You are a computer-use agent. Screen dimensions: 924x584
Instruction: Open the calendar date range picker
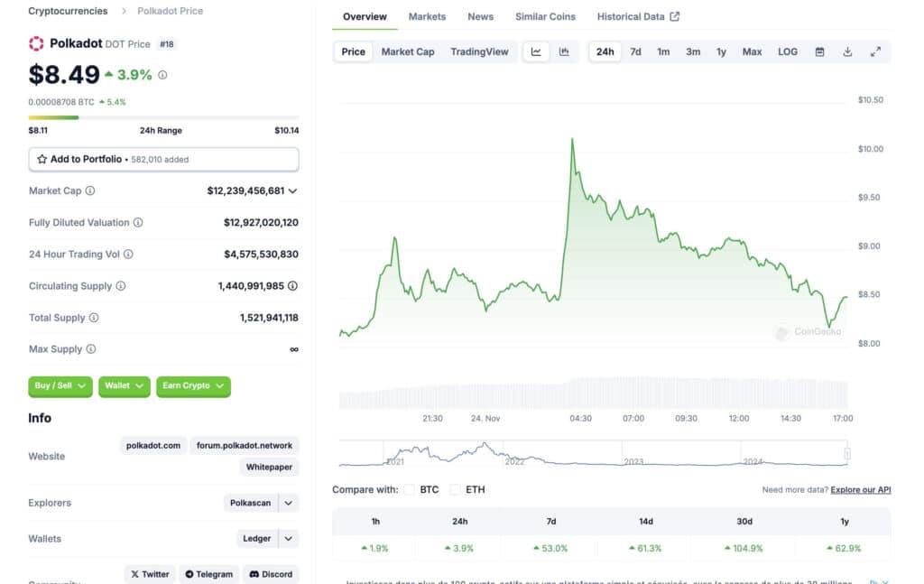pyautogui.click(x=819, y=51)
